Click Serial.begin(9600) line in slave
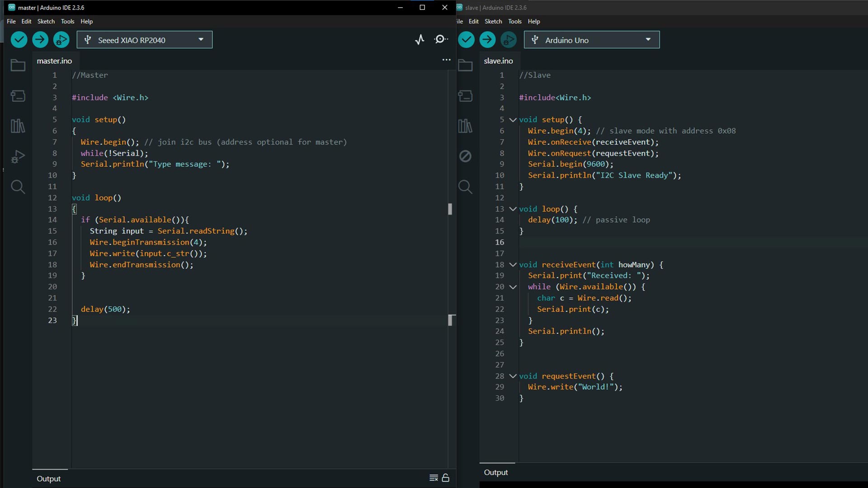 coord(571,164)
